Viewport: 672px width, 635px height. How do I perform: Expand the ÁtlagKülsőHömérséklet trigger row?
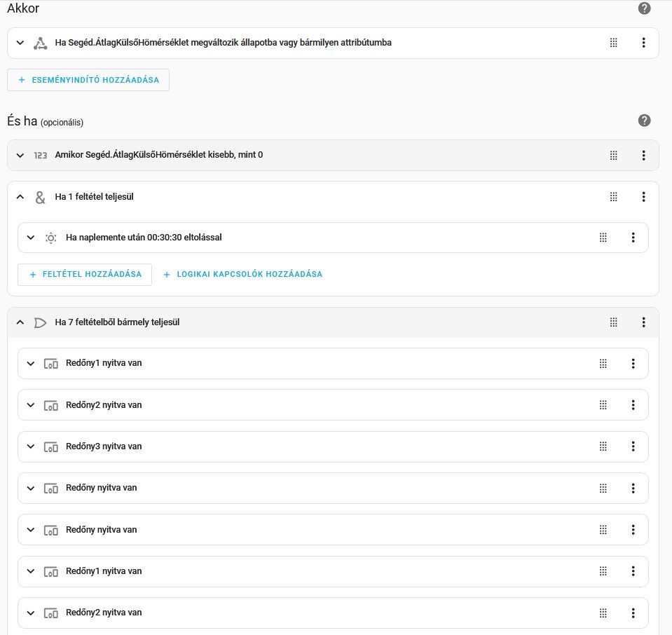click(x=20, y=43)
